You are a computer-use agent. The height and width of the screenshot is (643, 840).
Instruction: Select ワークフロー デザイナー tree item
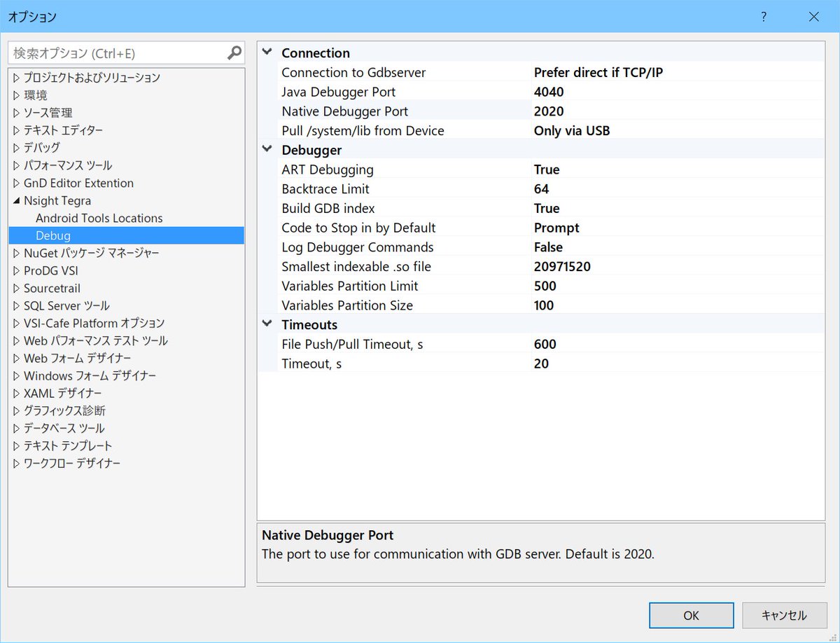[71, 463]
